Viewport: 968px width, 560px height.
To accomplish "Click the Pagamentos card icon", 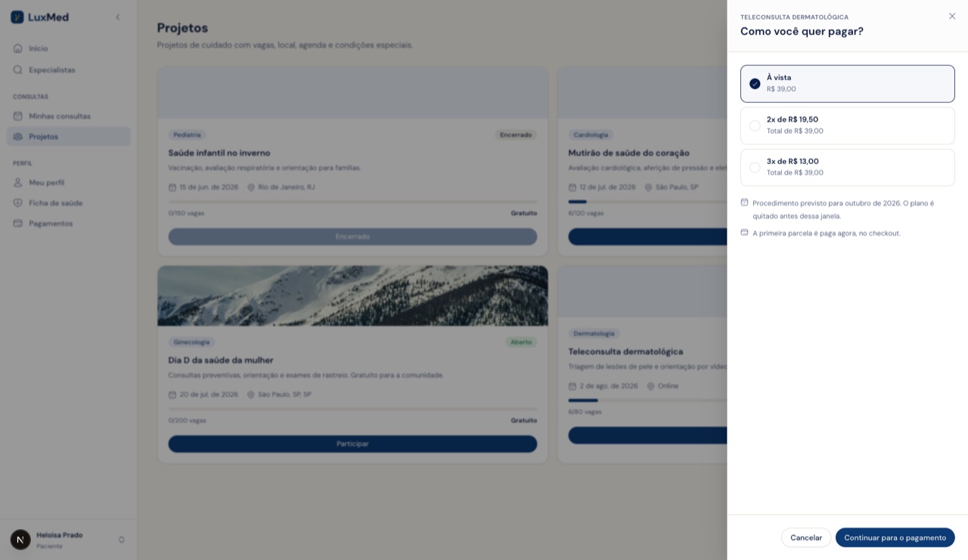I will 18,223.
